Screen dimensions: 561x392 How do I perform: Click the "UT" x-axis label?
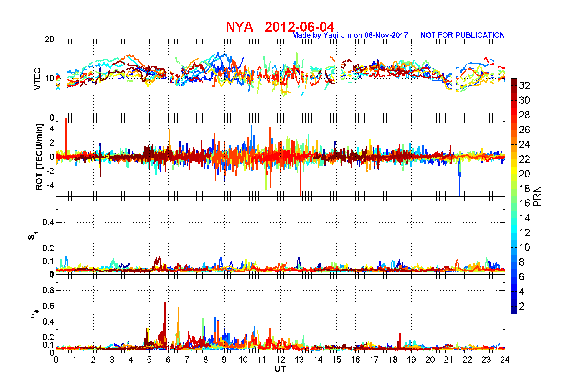pyautogui.click(x=280, y=369)
